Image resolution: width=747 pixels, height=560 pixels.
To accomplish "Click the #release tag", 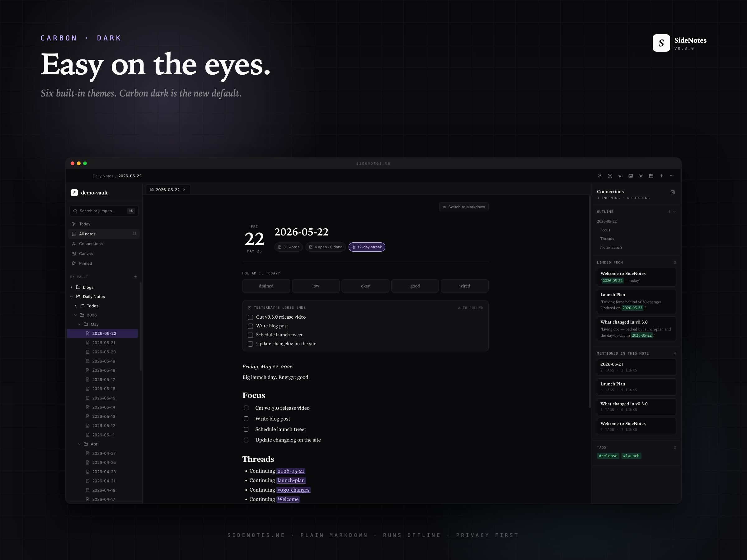I will pos(608,456).
